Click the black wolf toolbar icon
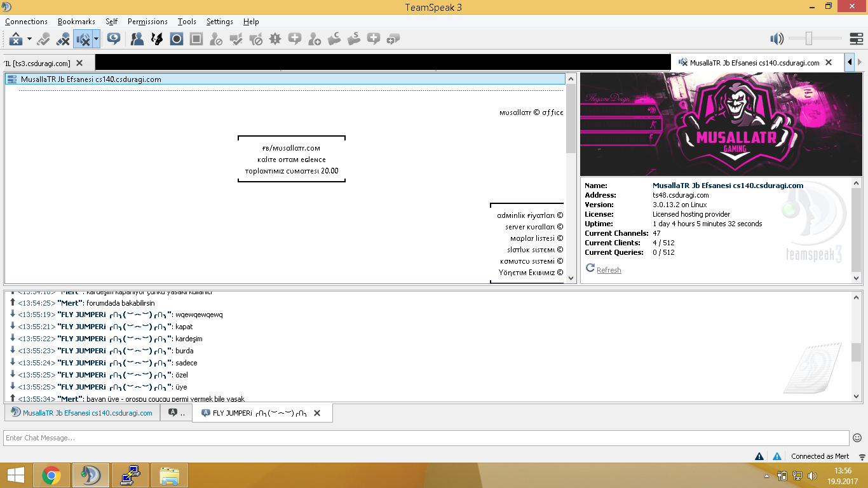The image size is (868, 488). click(157, 39)
